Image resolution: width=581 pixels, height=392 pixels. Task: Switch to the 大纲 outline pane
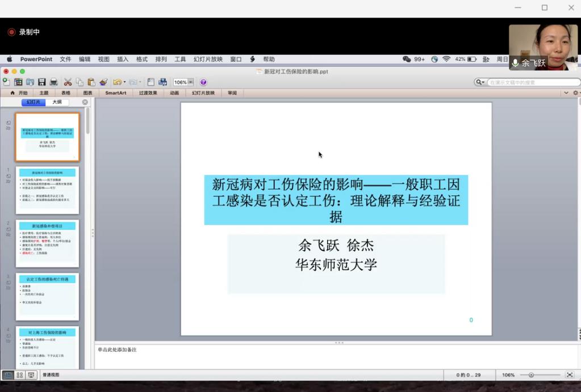click(57, 102)
